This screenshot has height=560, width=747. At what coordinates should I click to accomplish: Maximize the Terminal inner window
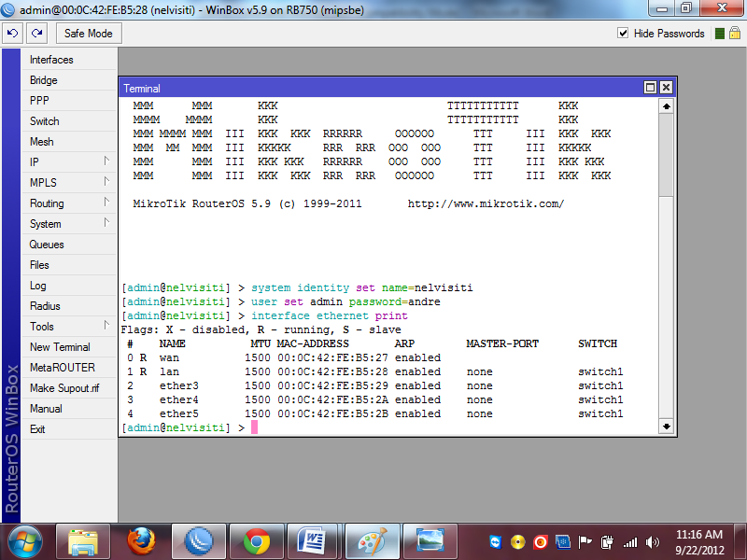click(650, 87)
